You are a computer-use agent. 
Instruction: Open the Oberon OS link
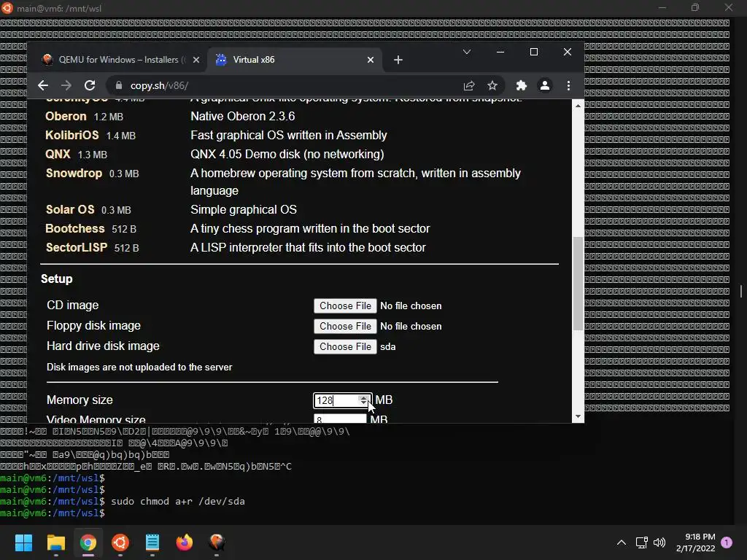click(66, 116)
